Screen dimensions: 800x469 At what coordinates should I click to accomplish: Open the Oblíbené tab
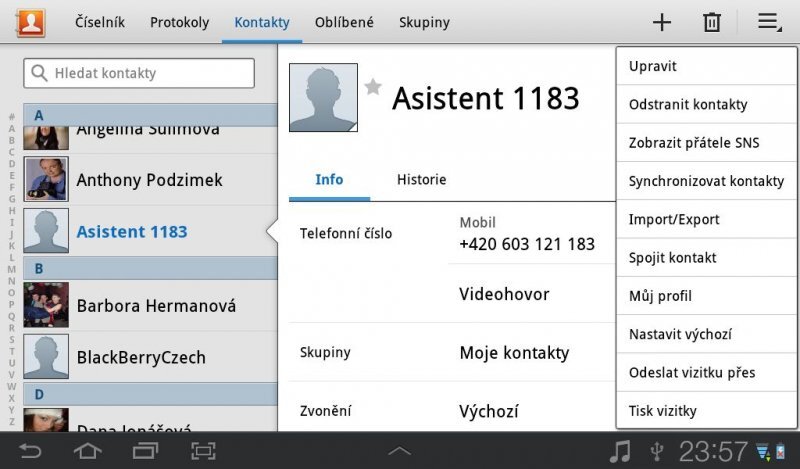point(344,22)
